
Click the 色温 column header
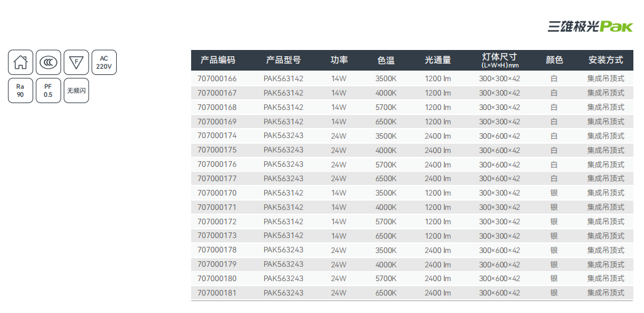pos(385,61)
